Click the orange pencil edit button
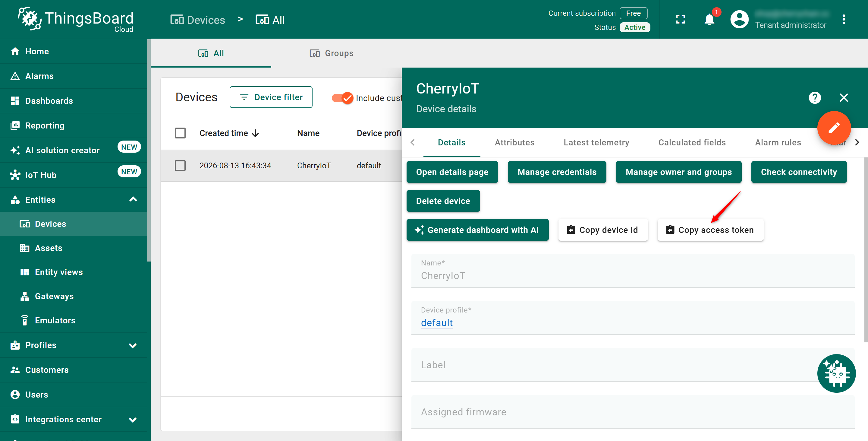 [x=834, y=128]
